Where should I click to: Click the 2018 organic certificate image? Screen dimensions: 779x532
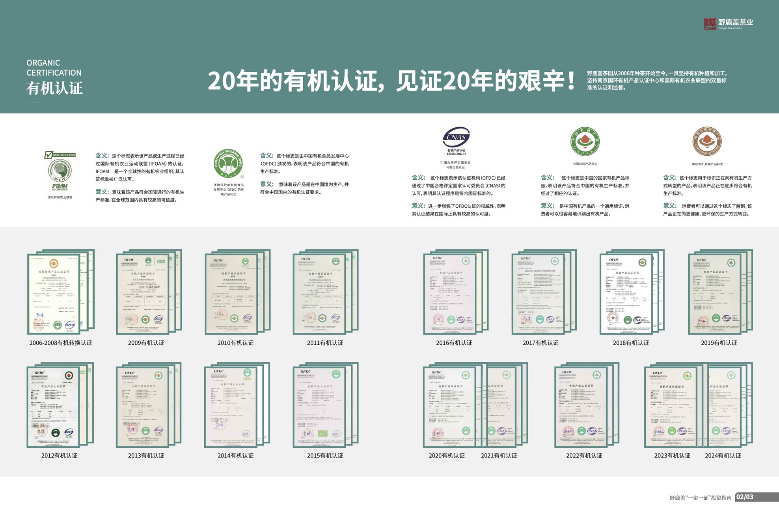pos(627,294)
